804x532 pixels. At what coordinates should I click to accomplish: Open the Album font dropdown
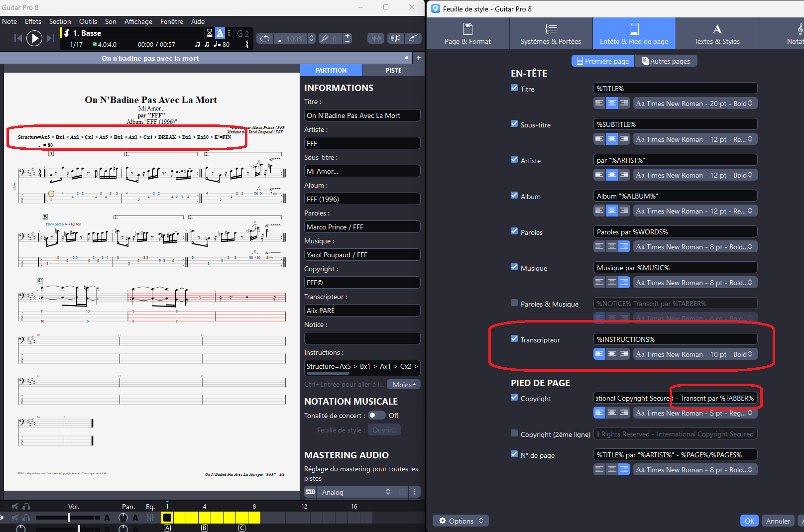pos(695,211)
